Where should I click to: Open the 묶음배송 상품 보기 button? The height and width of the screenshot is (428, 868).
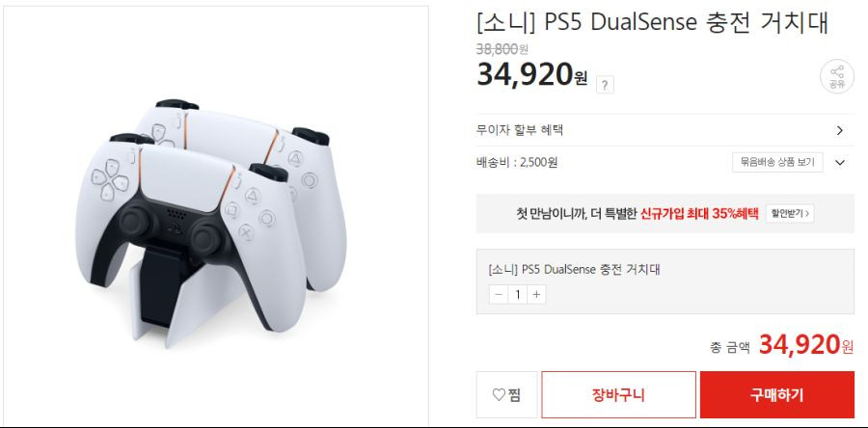(x=777, y=163)
